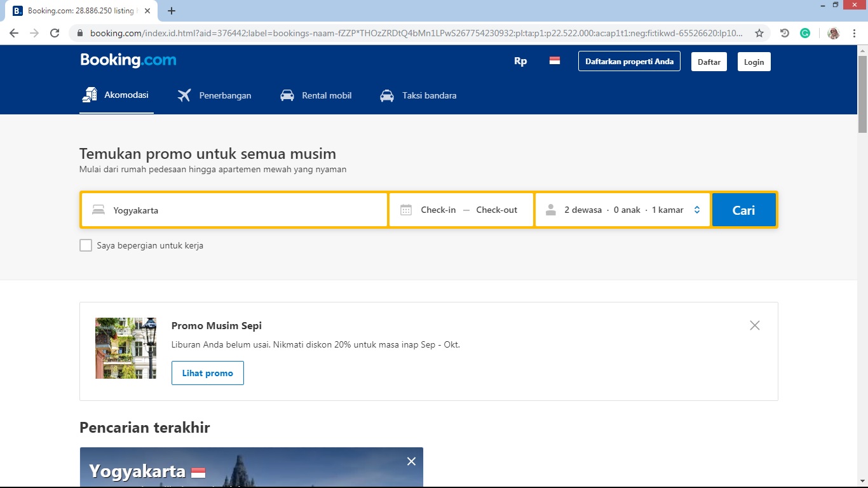Reload the page with refresh icon

point(55,33)
